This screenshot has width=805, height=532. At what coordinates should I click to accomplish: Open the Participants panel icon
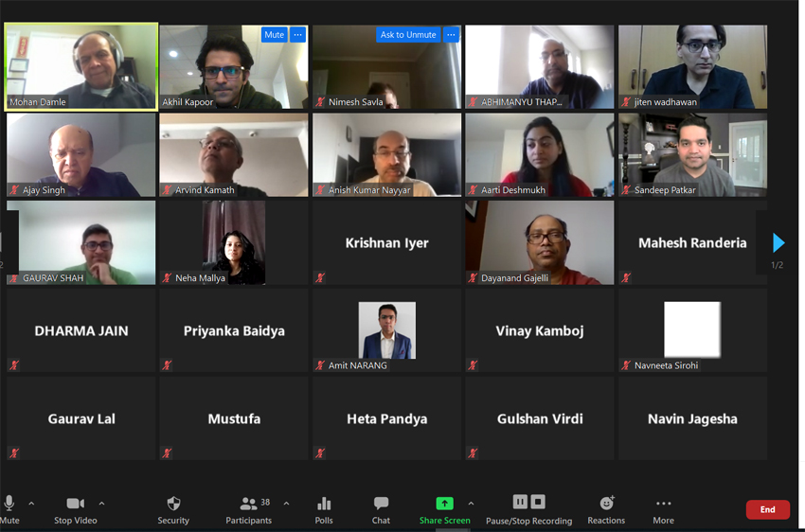248,504
